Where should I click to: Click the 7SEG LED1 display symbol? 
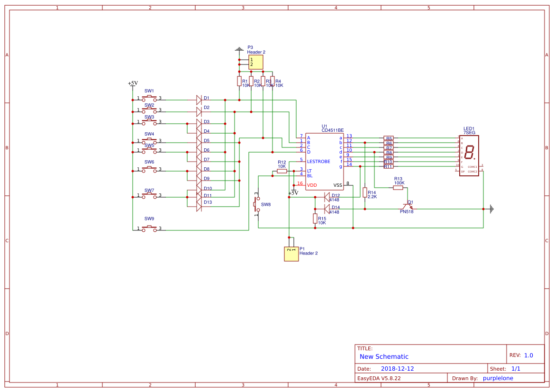pos(469,155)
